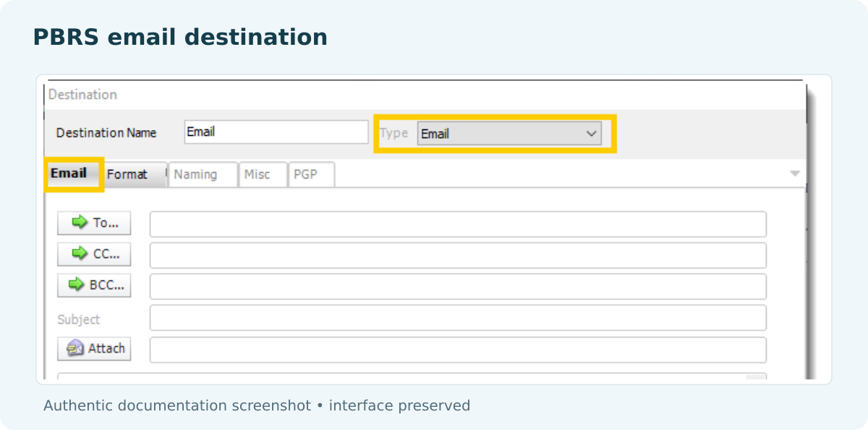Switch to the Email tab
Viewport: 868px width, 430px height.
click(x=72, y=173)
